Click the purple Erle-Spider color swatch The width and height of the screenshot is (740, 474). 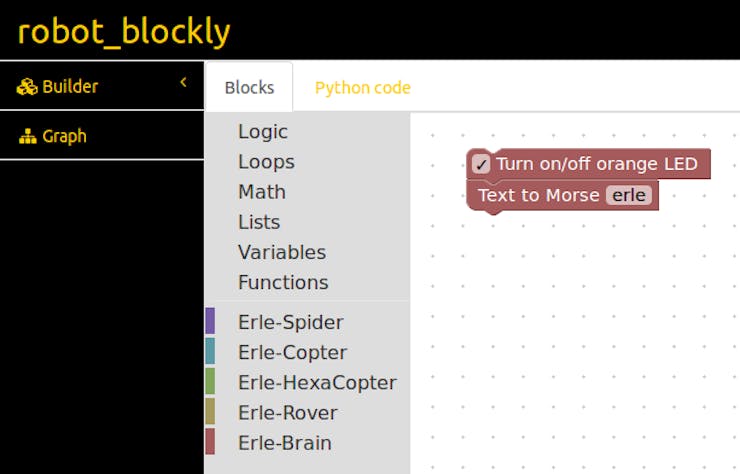(x=210, y=321)
